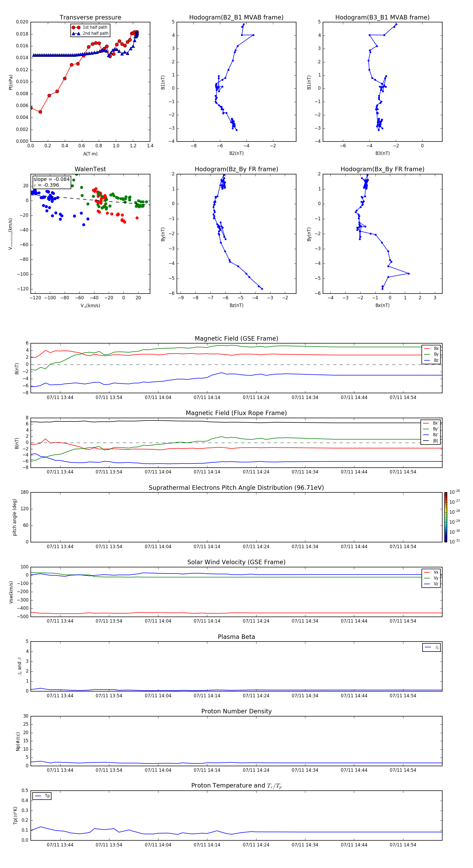Select the Vy legend entry
Screen dimensions: 473x868
tap(431, 578)
